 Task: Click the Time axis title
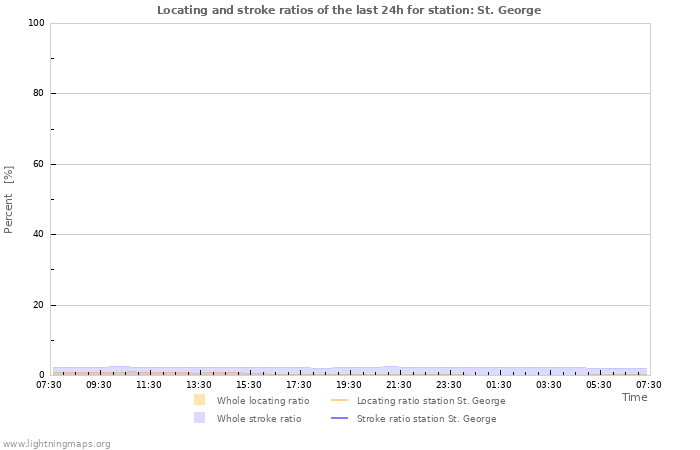[x=634, y=397]
